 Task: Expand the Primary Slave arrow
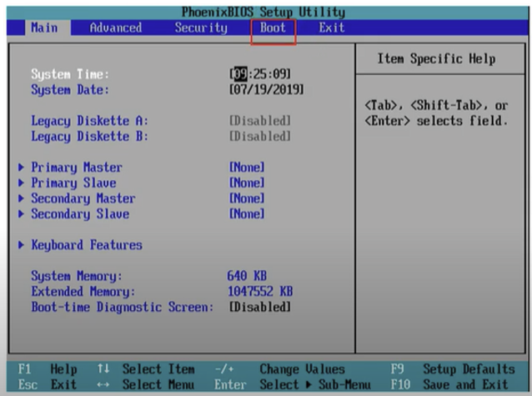coord(21,183)
